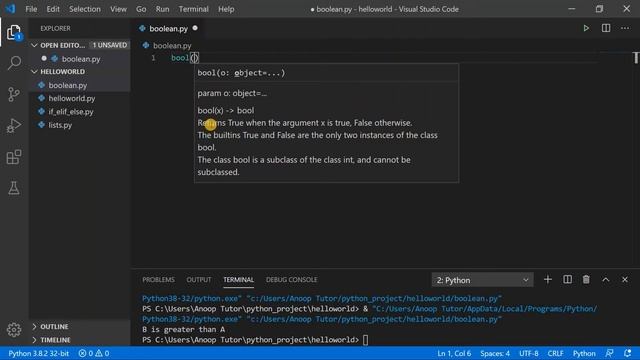Select terminal instance dropdown 2: Python
Screen dimensions: 640x360
coord(482,280)
